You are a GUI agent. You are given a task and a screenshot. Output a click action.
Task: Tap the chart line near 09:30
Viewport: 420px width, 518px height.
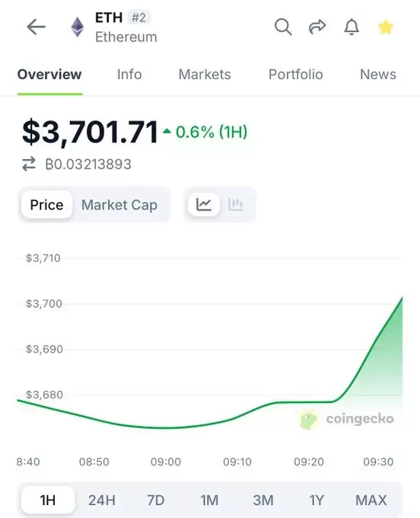click(x=377, y=336)
